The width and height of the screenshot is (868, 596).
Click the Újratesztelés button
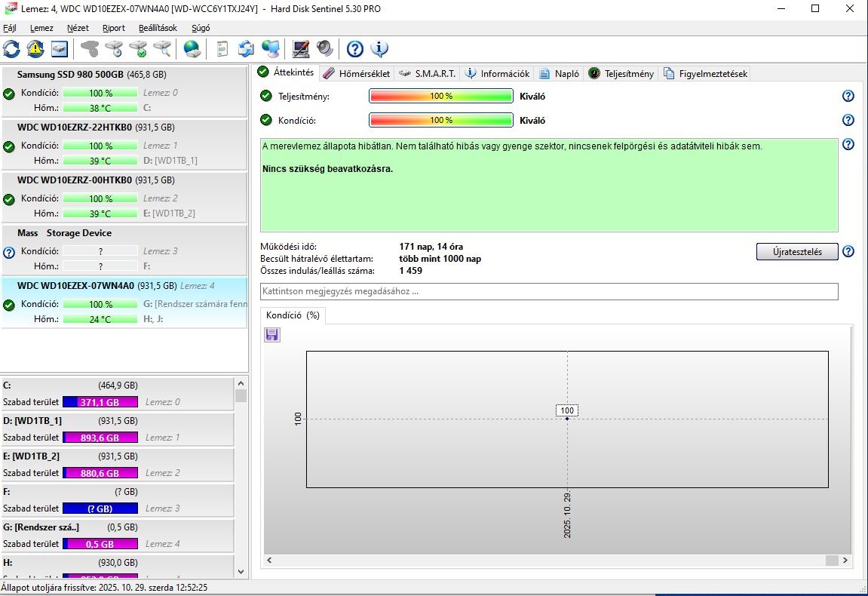coord(797,251)
